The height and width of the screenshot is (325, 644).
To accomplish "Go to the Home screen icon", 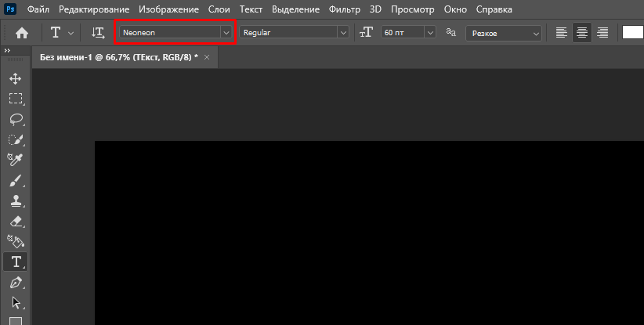I will [22, 33].
